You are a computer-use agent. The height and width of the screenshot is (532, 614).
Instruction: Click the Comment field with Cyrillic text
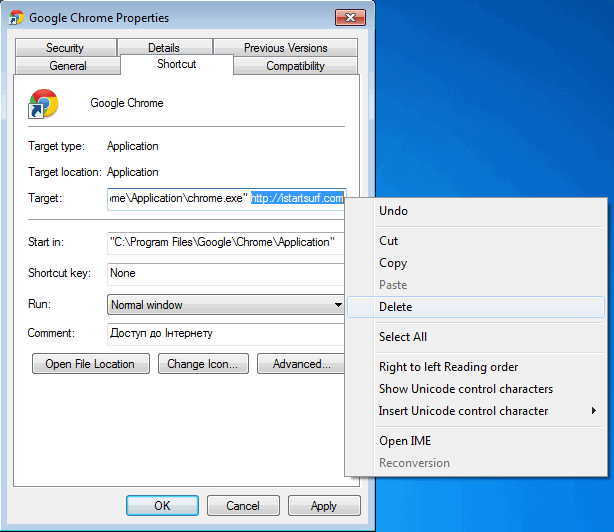[x=226, y=334]
